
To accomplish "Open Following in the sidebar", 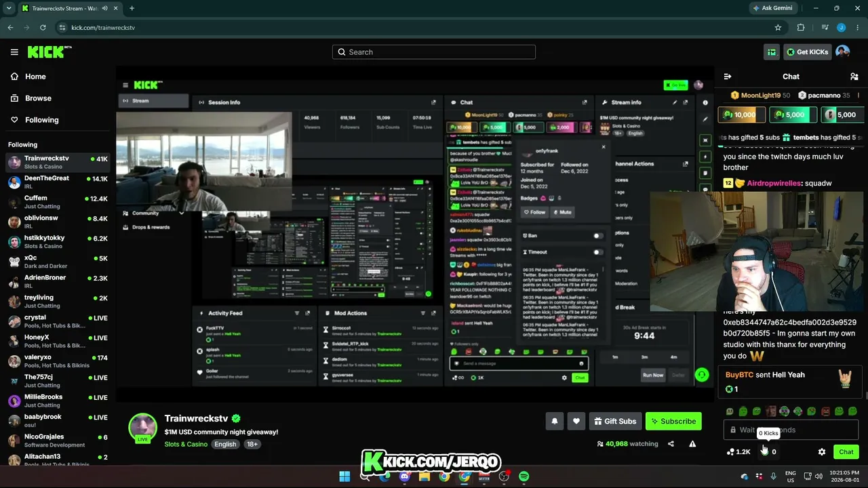I will 34,120.
